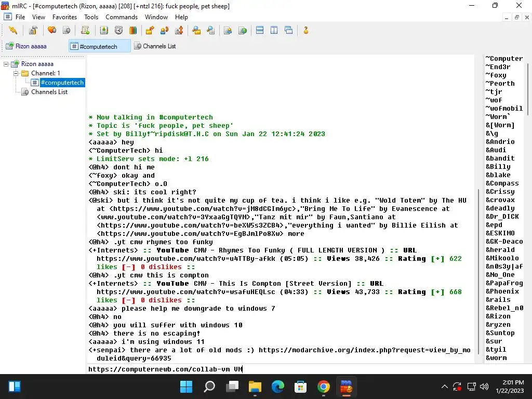532x399 pixels.
Task: Open DCC Options toolbar icon
Action: [x=179, y=31]
